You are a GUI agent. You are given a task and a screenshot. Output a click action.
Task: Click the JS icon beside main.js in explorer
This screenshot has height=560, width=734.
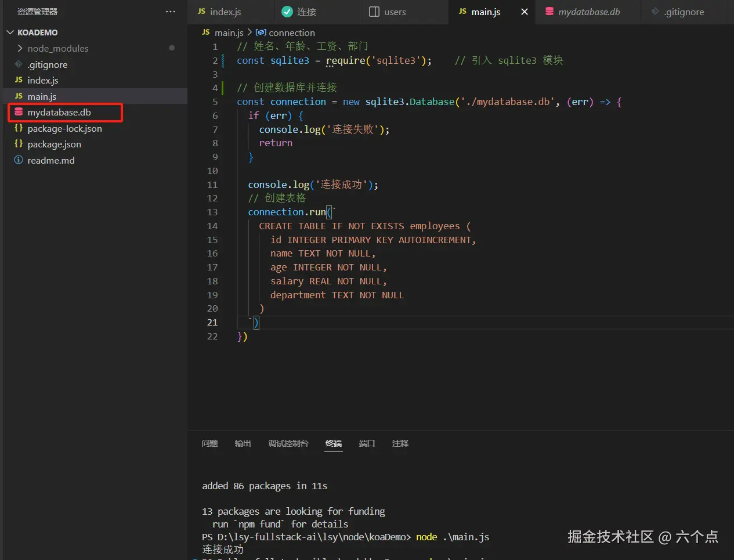click(19, 96)
